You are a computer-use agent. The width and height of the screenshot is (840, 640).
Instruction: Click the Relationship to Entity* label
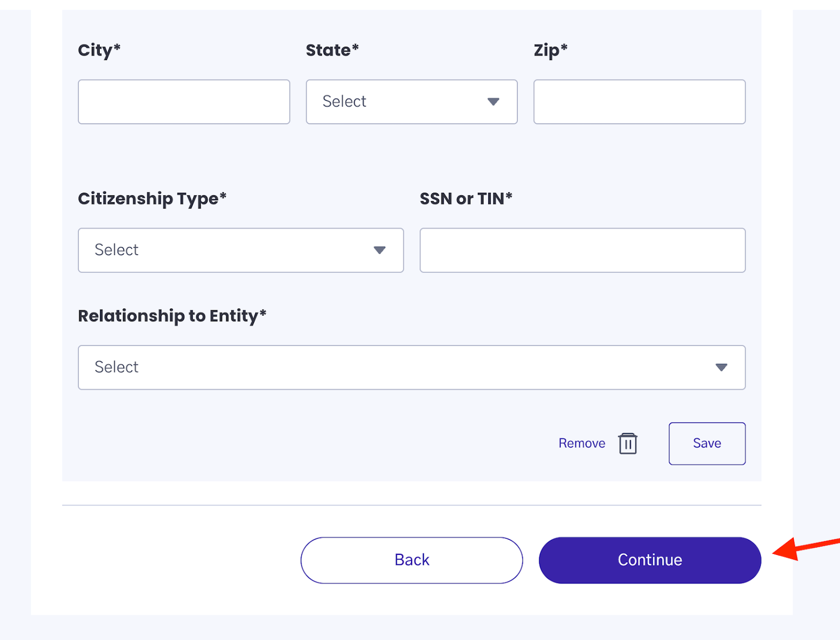[x=172, y=316]
